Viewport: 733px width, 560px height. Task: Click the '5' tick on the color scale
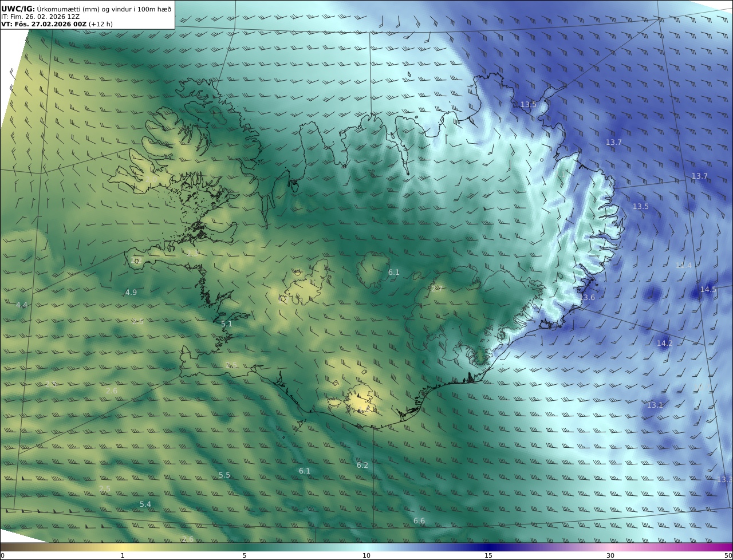(x=245, y=555)
